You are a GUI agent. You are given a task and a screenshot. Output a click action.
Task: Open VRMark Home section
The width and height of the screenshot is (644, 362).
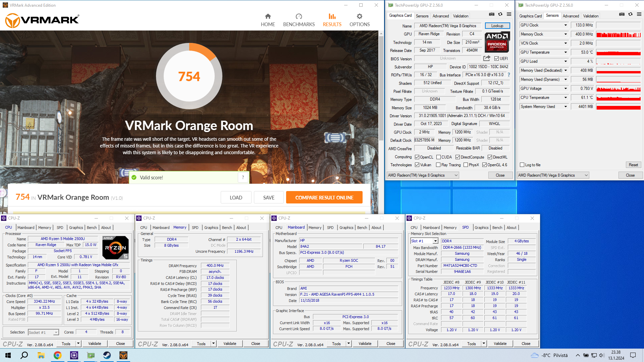(268, 20)
